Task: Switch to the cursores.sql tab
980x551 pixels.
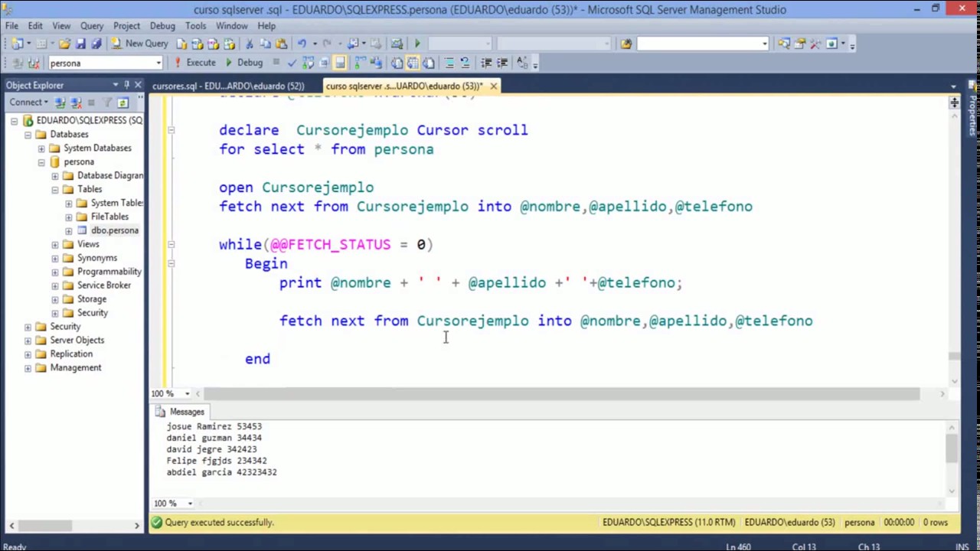Action: click(x=228, y=86)
